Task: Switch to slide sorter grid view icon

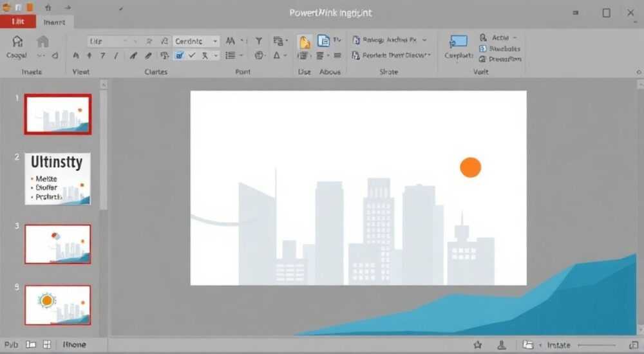Action: (x=47, y=344)
